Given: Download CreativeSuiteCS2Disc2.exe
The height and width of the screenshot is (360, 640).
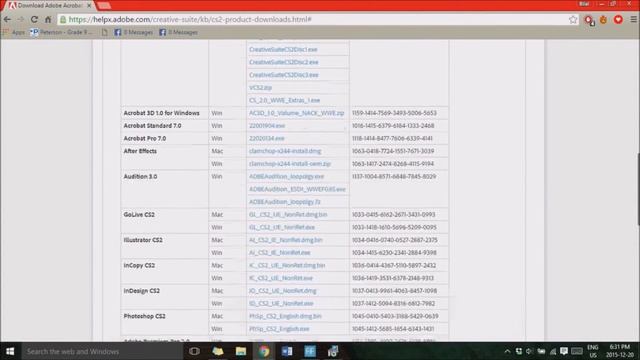Looking at the screenshot, I should pos(283,62).
